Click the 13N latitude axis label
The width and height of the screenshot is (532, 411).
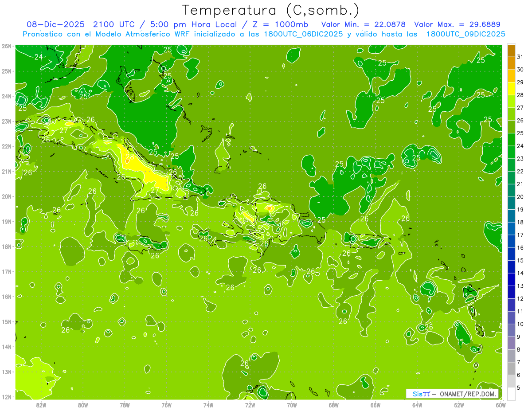(6, 372)
